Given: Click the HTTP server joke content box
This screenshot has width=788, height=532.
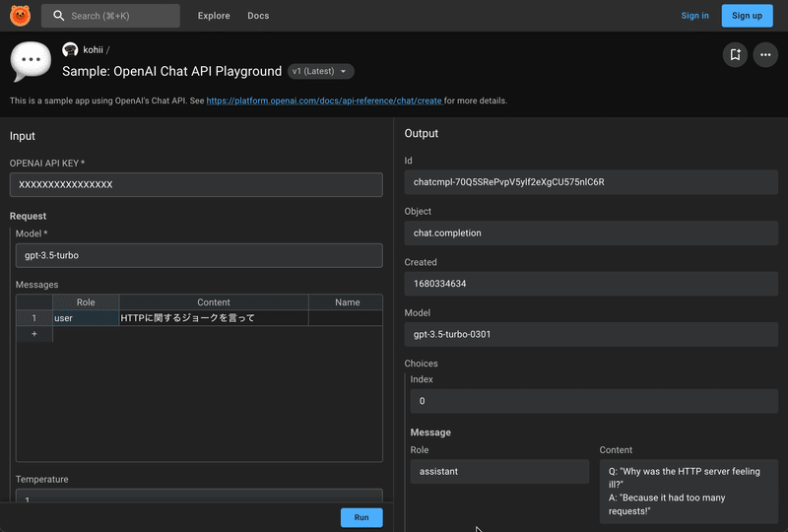Looking at the screenshot, I should click(x=689, y=492).
